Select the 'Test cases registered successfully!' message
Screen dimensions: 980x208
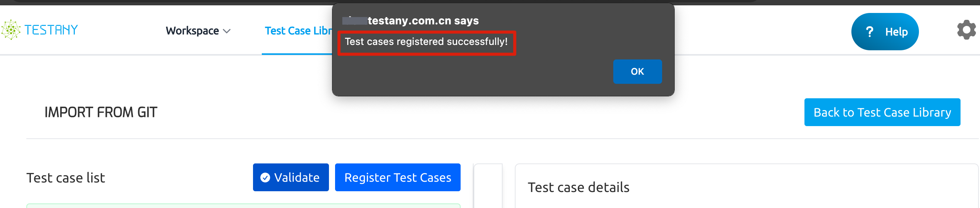(426, 42)
